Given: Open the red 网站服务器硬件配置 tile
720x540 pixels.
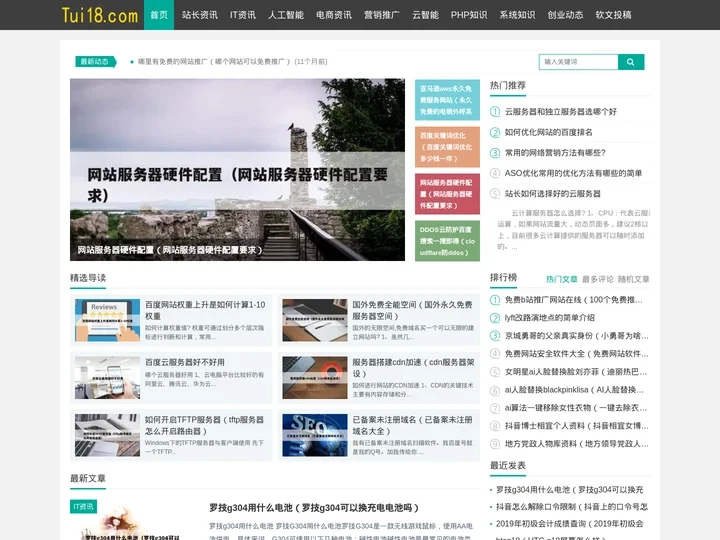Looking at the screenshot, I should (x=447, y=194).
